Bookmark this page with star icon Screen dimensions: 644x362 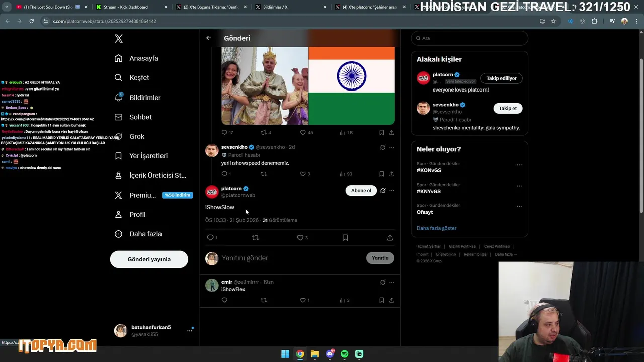point(553,21)
